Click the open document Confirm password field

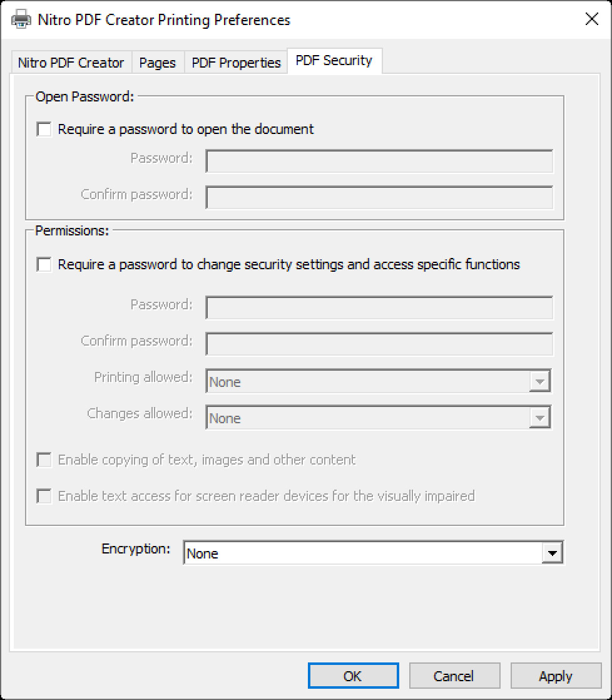click(379, 197)
